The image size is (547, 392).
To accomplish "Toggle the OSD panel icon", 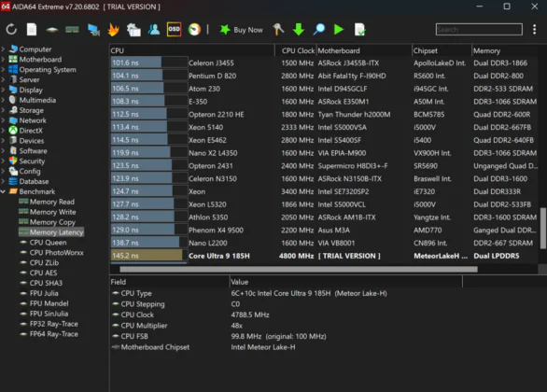I will click(x=174, y=30).
